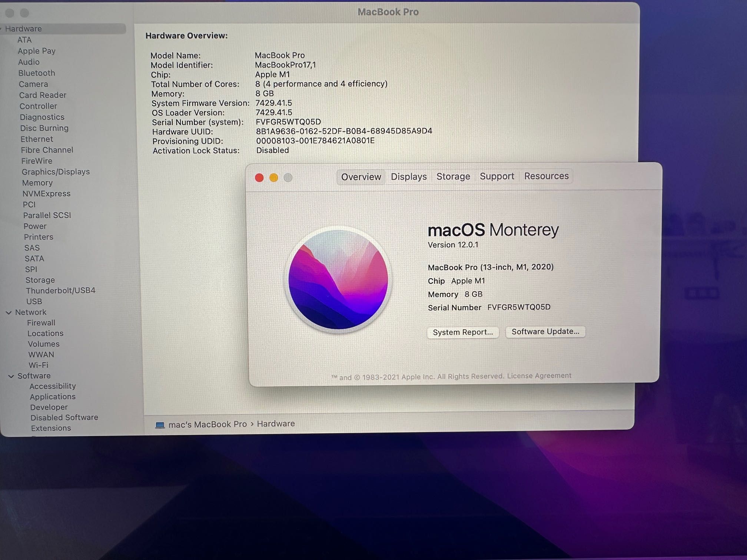Select Ethernet in the sidebar

pos(37,139)
